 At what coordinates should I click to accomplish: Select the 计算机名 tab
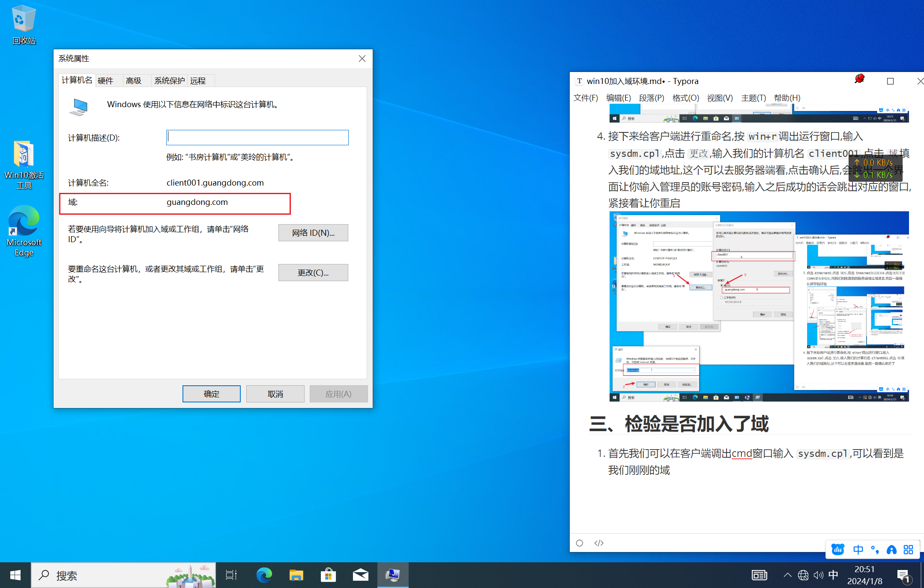tap(77, 80)
